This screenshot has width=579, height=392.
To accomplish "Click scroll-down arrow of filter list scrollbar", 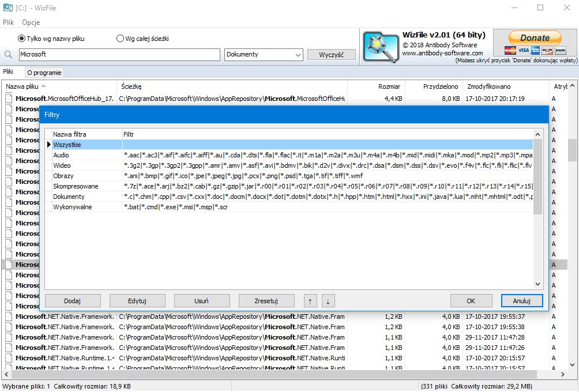I will point(537,284).
